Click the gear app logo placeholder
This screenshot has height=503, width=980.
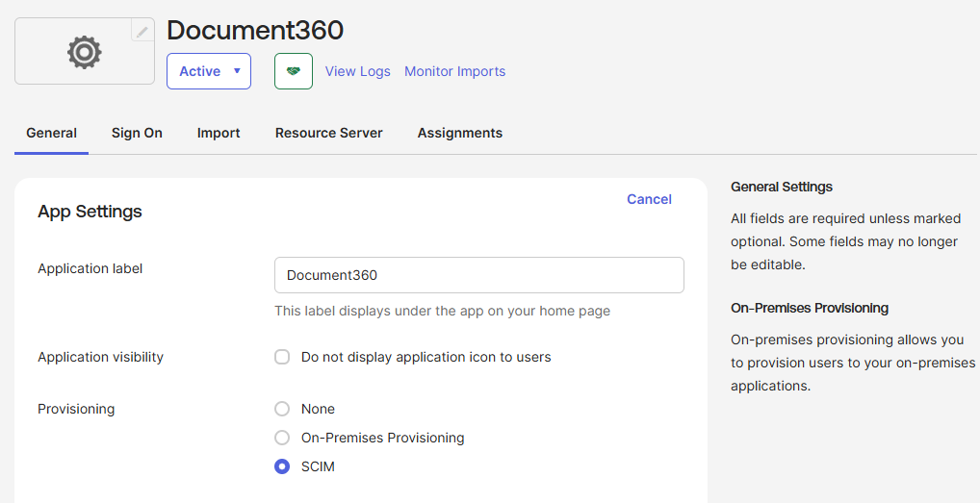pos(85,51)
